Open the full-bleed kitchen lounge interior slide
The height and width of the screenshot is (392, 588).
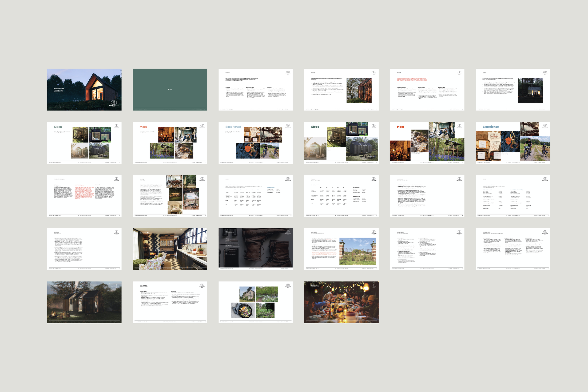pos(170,249)
